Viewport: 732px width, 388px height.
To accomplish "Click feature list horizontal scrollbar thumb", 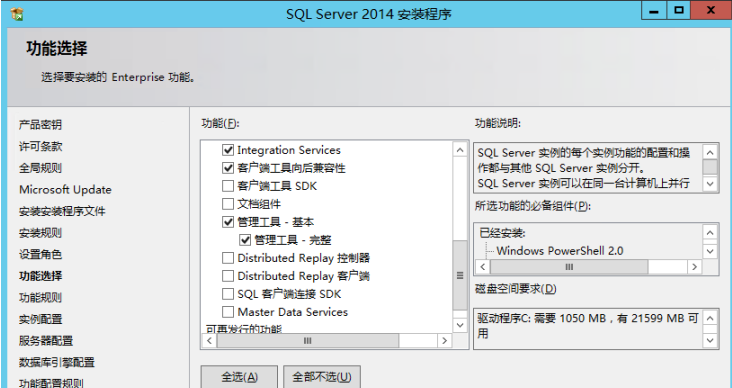I will (308, 340).
